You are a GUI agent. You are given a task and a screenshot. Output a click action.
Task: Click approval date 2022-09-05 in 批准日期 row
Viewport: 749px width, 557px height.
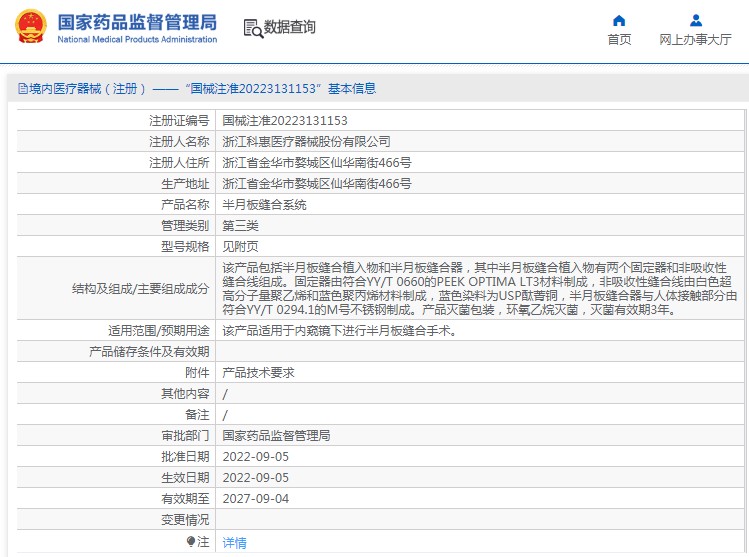click(256, 457)
